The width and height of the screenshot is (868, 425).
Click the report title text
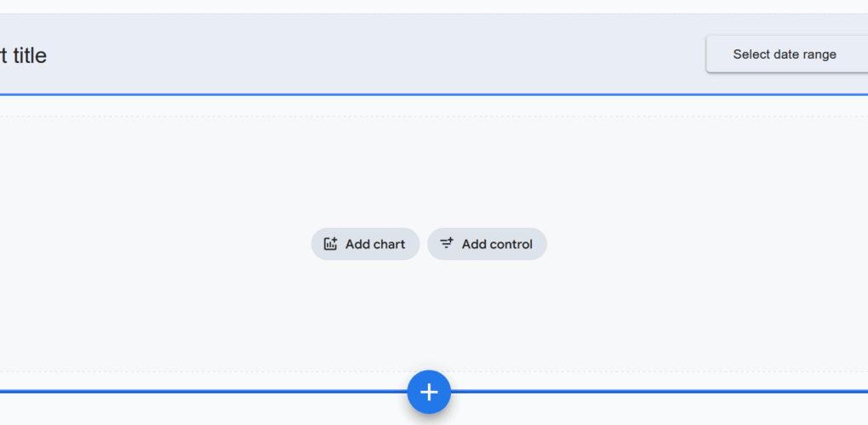point(24,55)
